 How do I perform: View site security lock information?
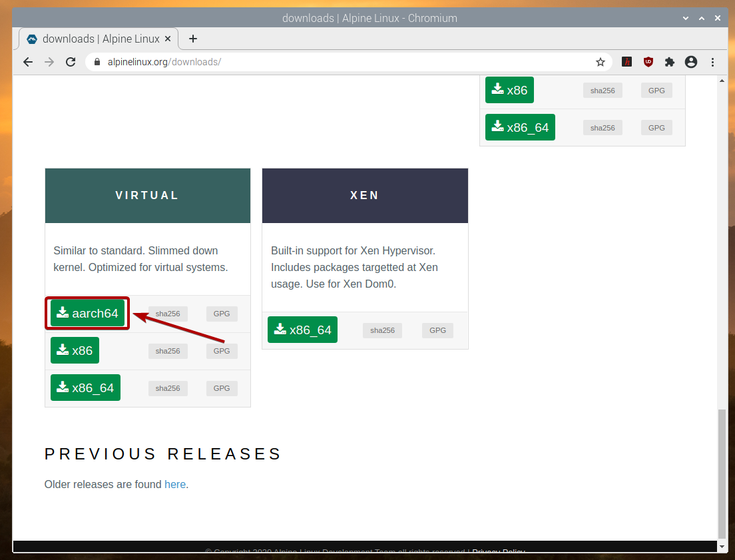point(97,62)
